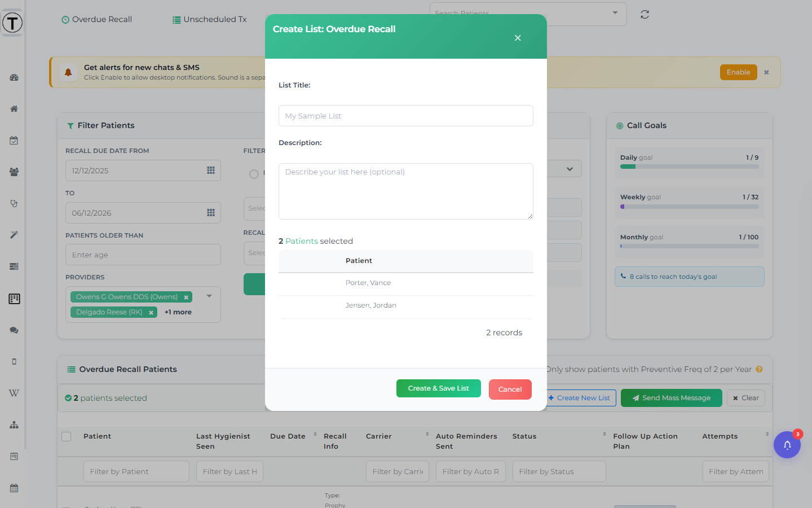
Task: Open the home sidebar icon
Action: (14, 108)
